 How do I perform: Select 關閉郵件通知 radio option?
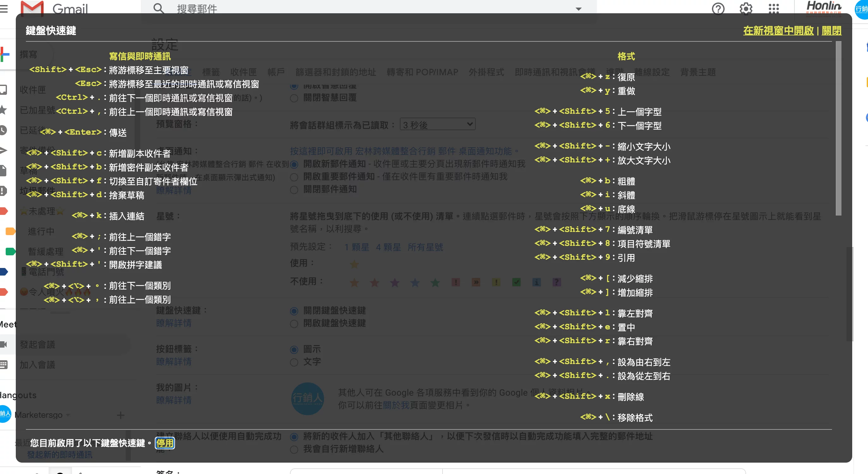coord(294,190)
